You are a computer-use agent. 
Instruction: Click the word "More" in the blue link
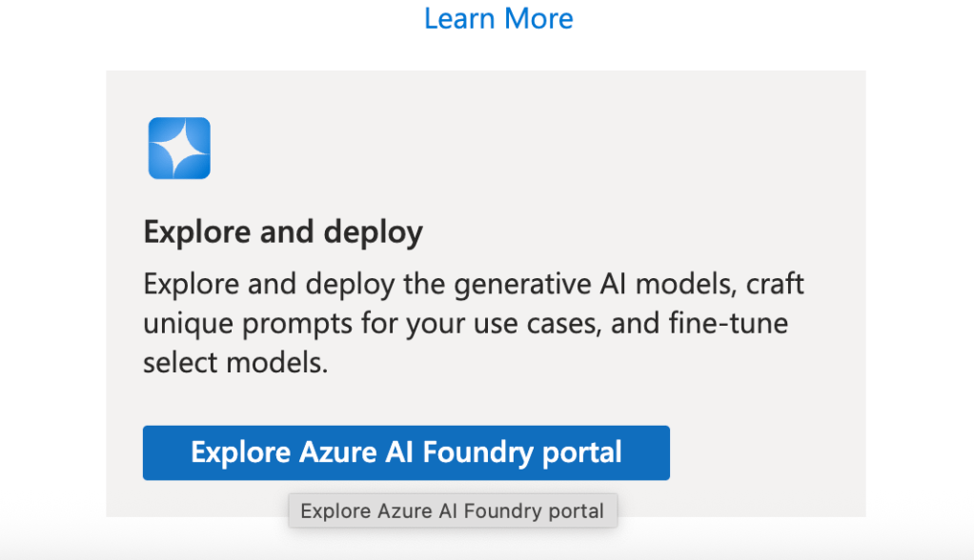[539, 18]
